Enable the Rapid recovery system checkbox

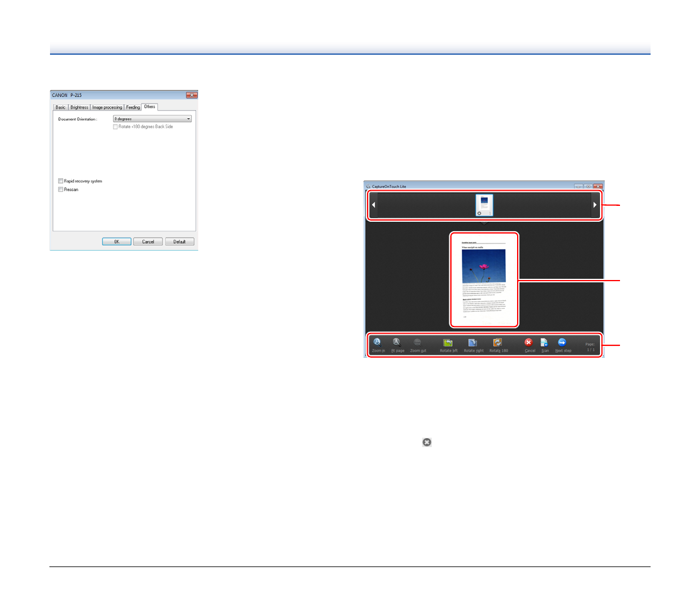pos(61,181)
